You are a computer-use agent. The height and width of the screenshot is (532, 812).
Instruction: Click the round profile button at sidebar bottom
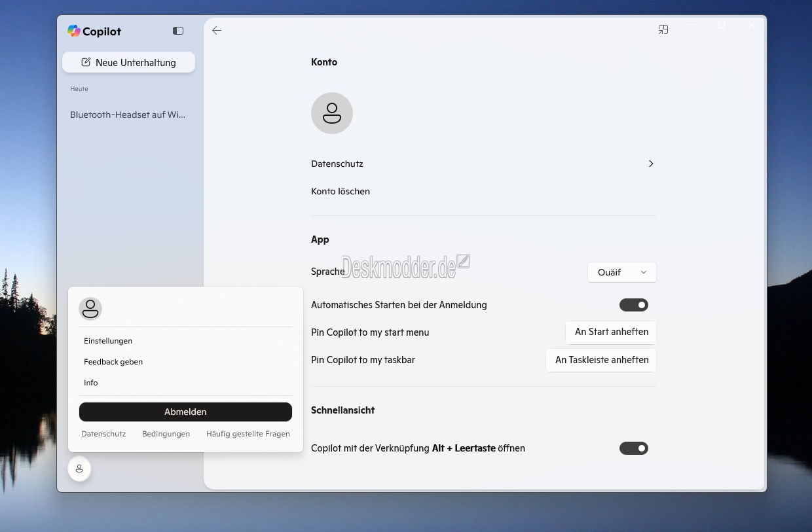coord(79,469)
